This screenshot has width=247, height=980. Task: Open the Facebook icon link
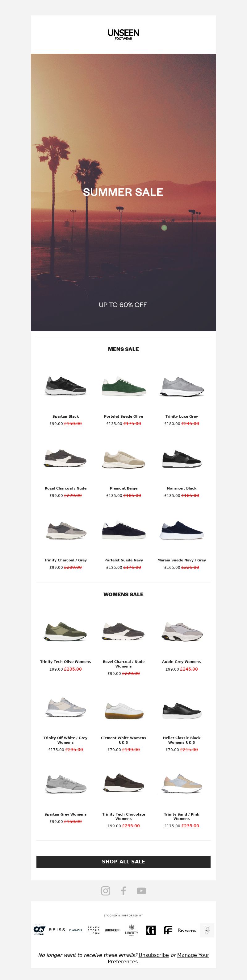[x=123, y=891]
